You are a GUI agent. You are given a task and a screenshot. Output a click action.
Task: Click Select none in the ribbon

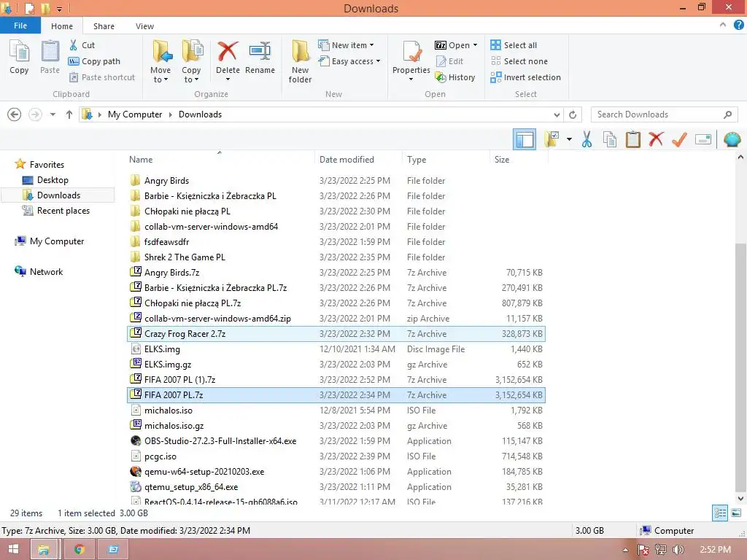[x=519, y=61]
